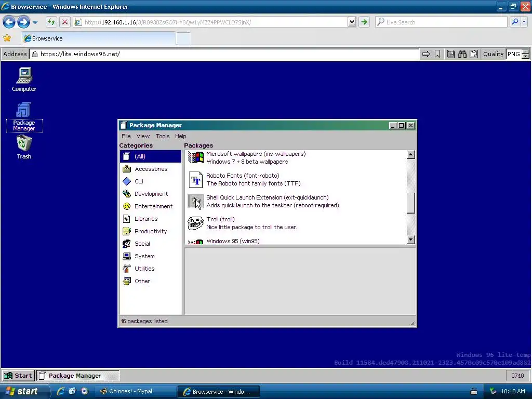Image resolution: width=532 pixels, height=399 pixels.
Task: Click Browservice - Windo... taskbar button
Action: point(219,392)
